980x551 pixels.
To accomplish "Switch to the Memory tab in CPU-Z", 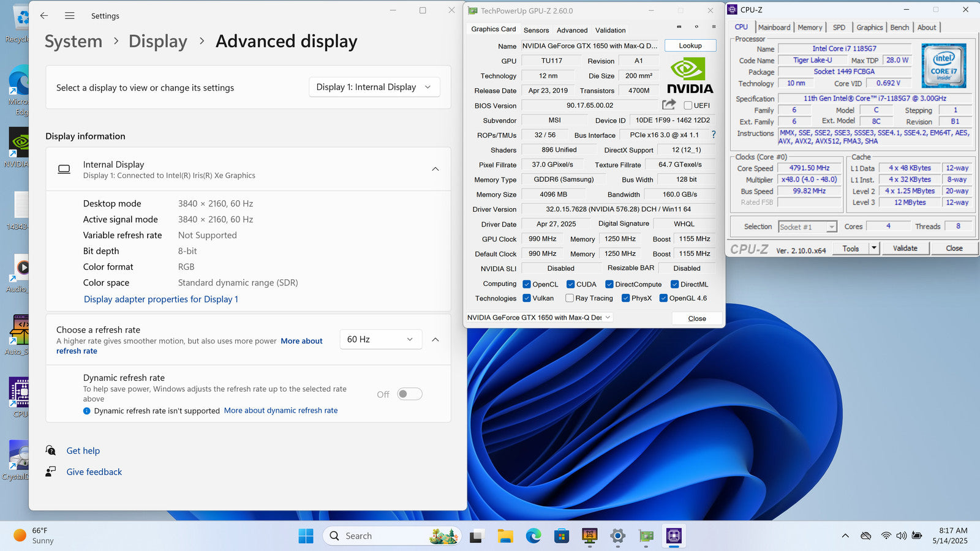I will [810, 28].
